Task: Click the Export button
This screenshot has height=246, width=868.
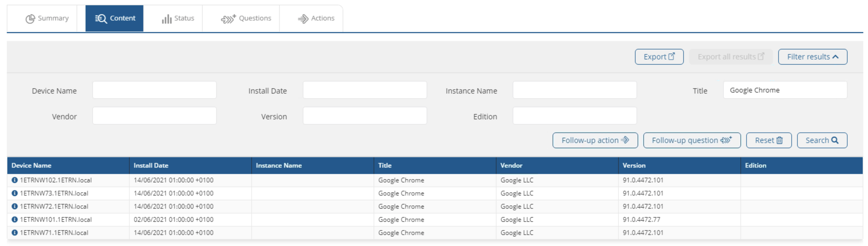Action: click(659, 57)
